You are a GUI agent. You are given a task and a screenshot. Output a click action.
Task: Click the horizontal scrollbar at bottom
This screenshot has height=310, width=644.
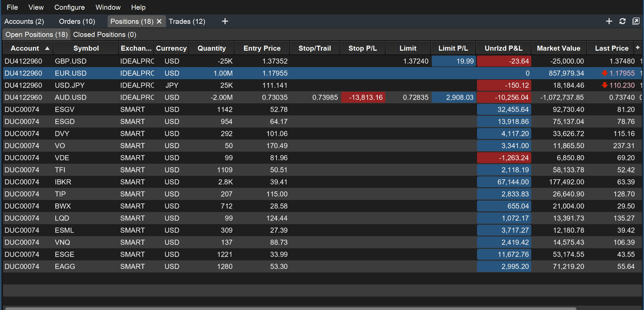point(290,308)
